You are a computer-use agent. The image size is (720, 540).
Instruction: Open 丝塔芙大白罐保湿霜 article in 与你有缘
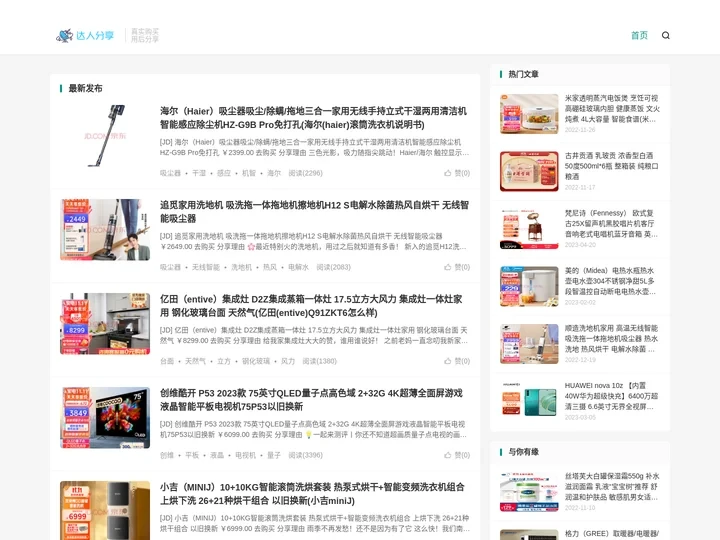[612, 486]
